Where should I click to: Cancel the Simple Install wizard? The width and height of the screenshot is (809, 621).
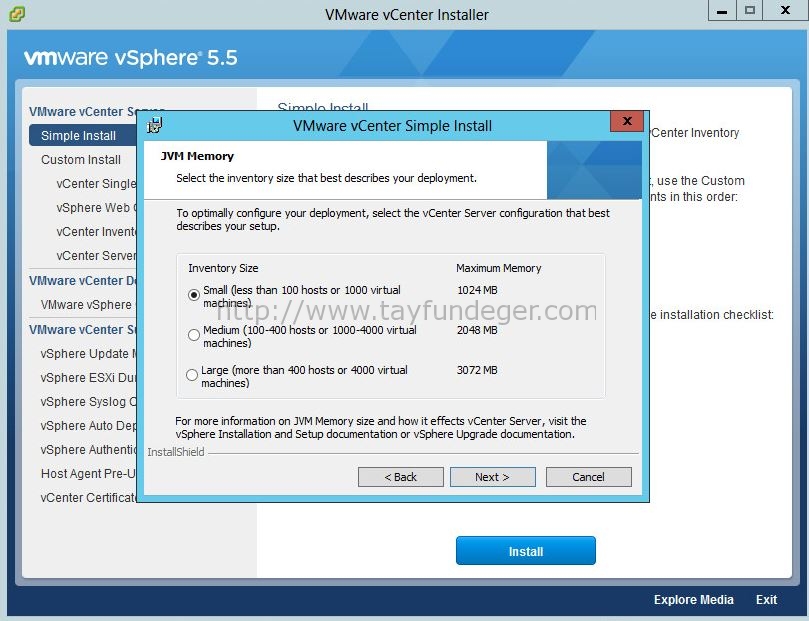pyautogui.click(x=589, y=477)
